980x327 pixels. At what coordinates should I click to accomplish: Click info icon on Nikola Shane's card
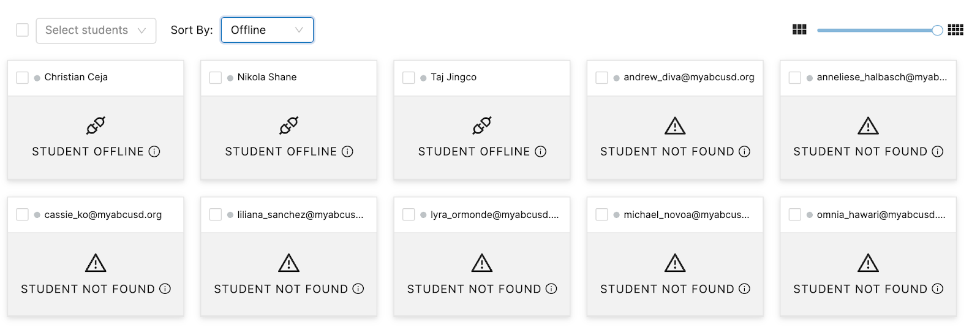pyautogui.click(x=347, y=151)
